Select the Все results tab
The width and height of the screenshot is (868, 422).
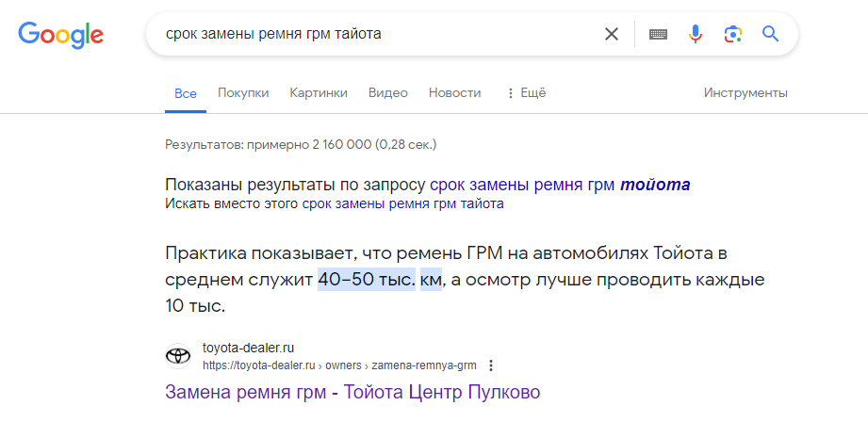click(186, 92)
